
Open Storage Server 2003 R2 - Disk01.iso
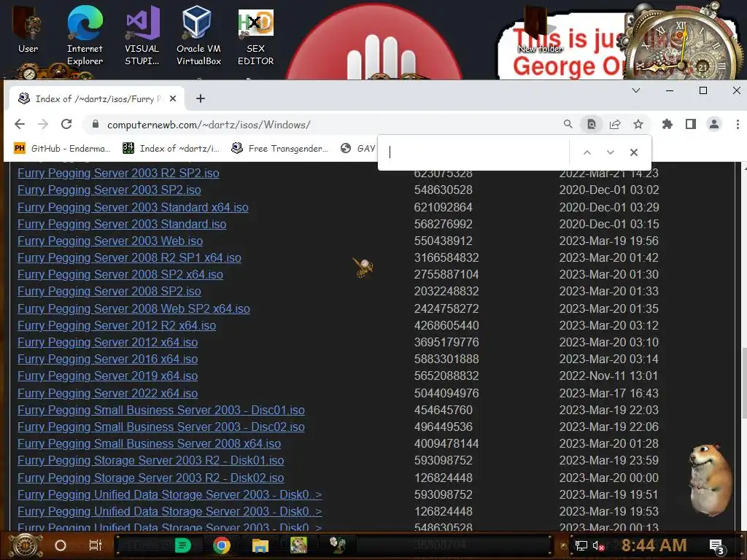click(150, 461)
